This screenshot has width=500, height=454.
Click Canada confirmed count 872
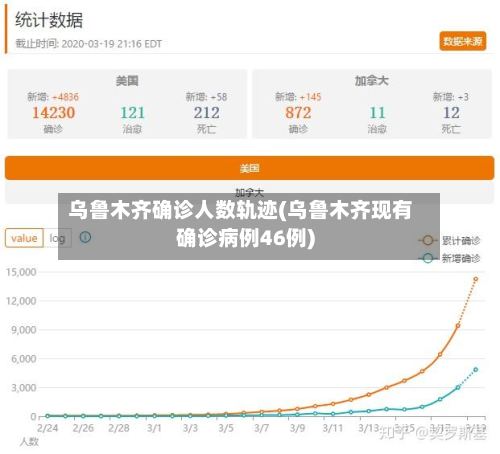pos(298,113)
